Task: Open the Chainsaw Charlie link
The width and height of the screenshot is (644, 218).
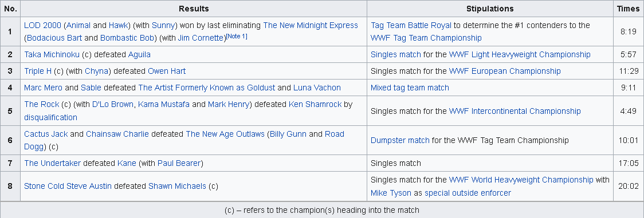Action: (x=117, y=134)
